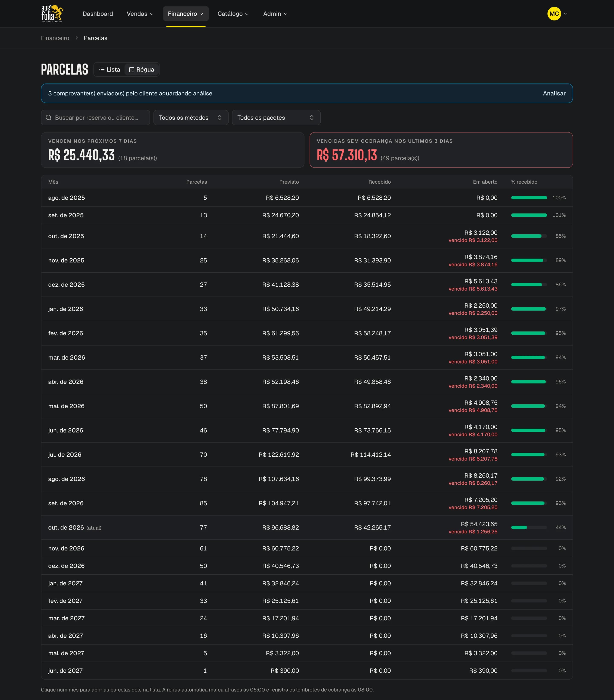Viewport: 614px width, 700px height.
Task: Focus the reserva or cliente search field
Action: [96, 118]
